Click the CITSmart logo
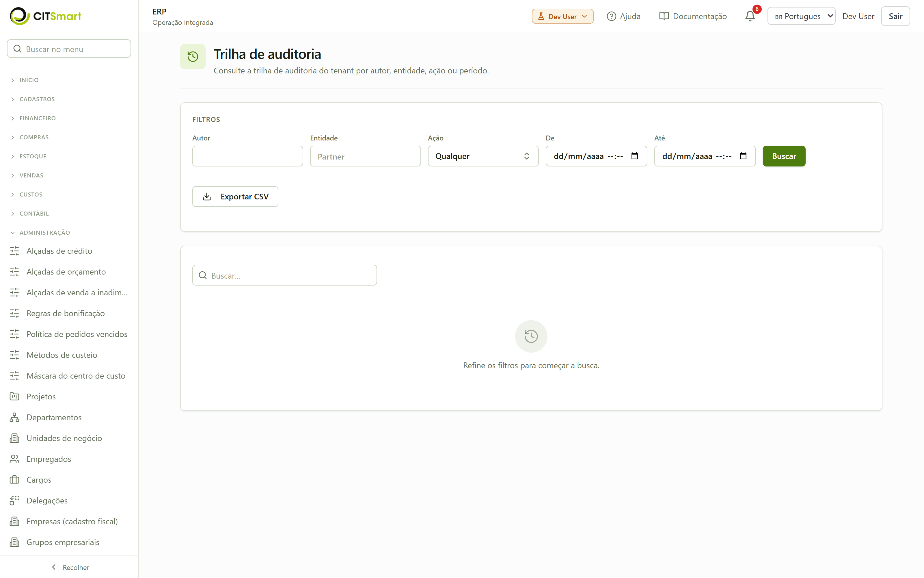 pos(45,16)
